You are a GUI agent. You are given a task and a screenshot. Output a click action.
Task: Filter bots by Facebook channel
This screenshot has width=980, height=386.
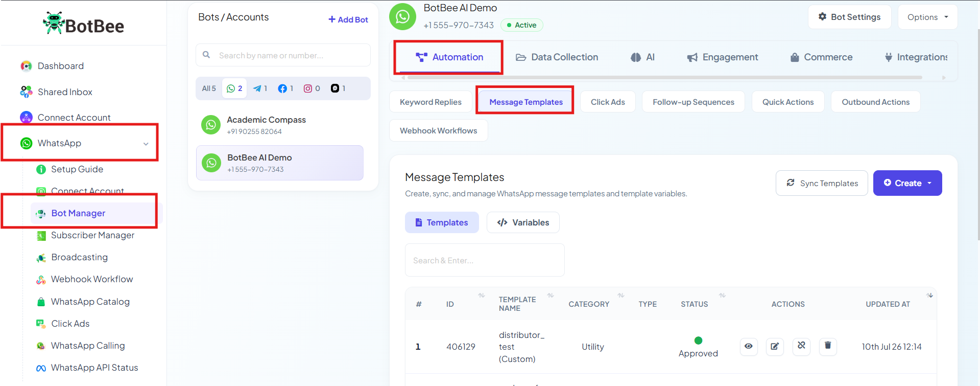tap(285, 88)
